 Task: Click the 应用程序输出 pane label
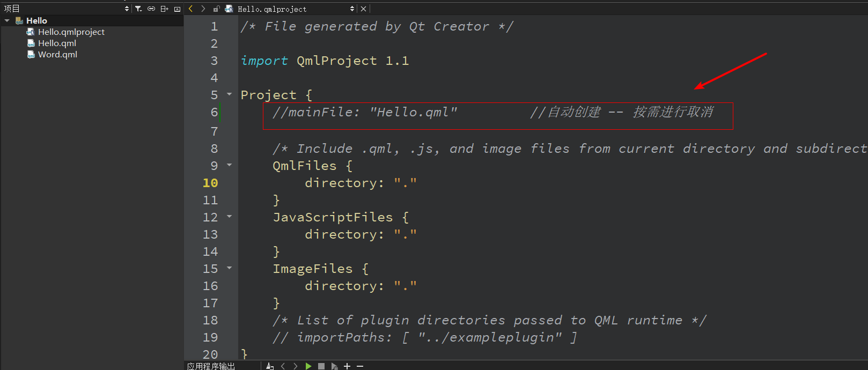point(211,366)
